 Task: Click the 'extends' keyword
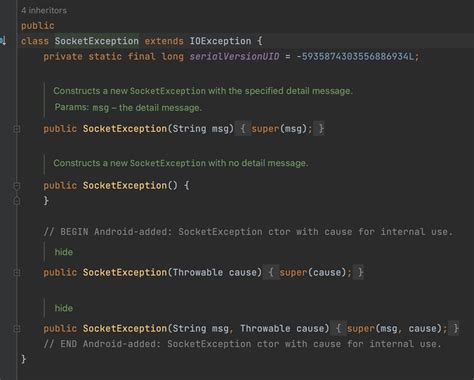pos(164,41)
